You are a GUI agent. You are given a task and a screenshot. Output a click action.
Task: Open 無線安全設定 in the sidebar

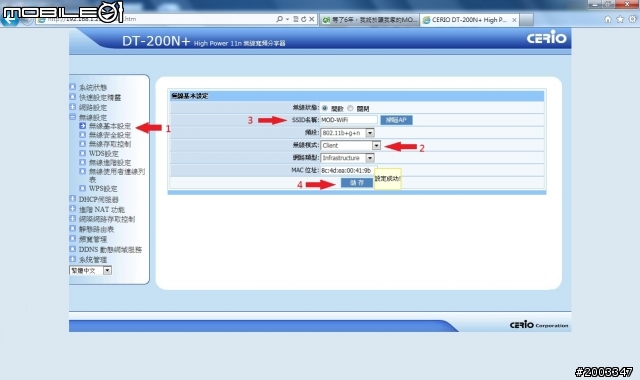(110, 135)
